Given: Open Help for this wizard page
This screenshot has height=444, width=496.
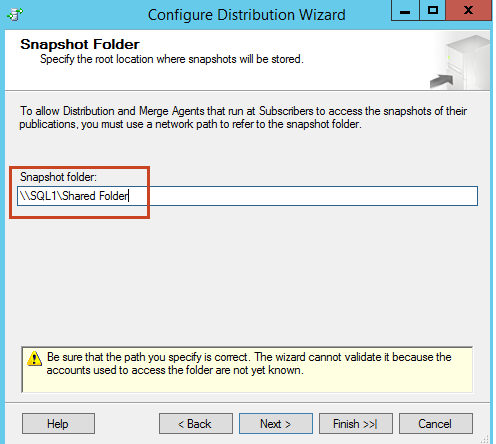Looking at the screenshot, I should tap(58, 424).
